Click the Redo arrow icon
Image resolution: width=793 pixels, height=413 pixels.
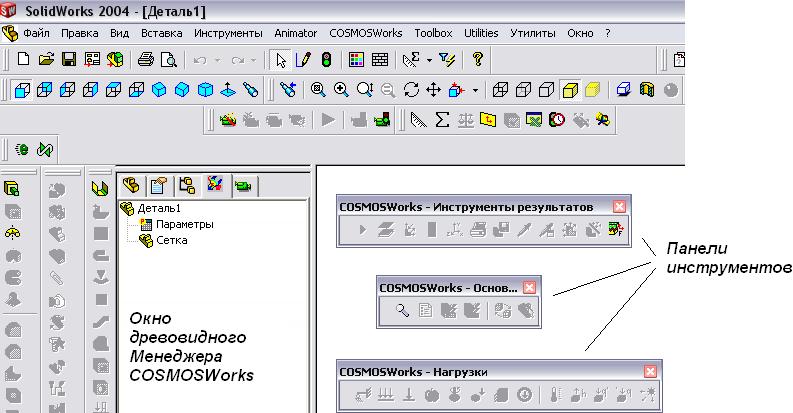pyautogui.click(x=238, y=60)
